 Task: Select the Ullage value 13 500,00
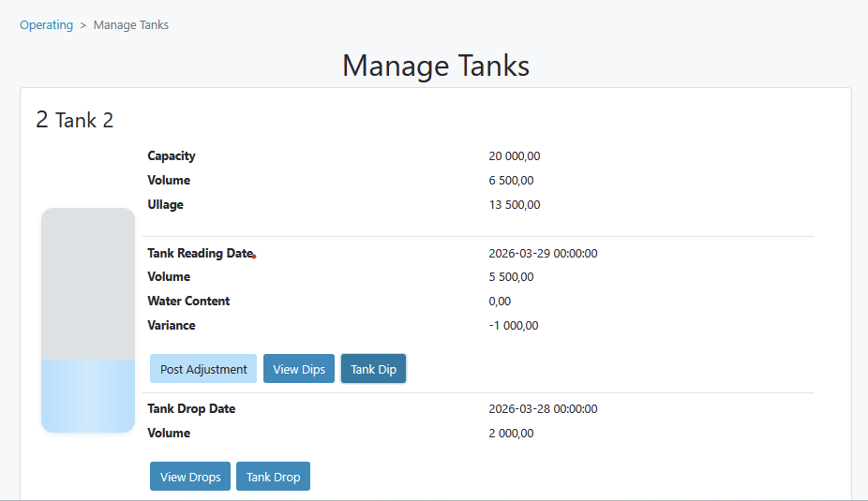click(515, 204)
